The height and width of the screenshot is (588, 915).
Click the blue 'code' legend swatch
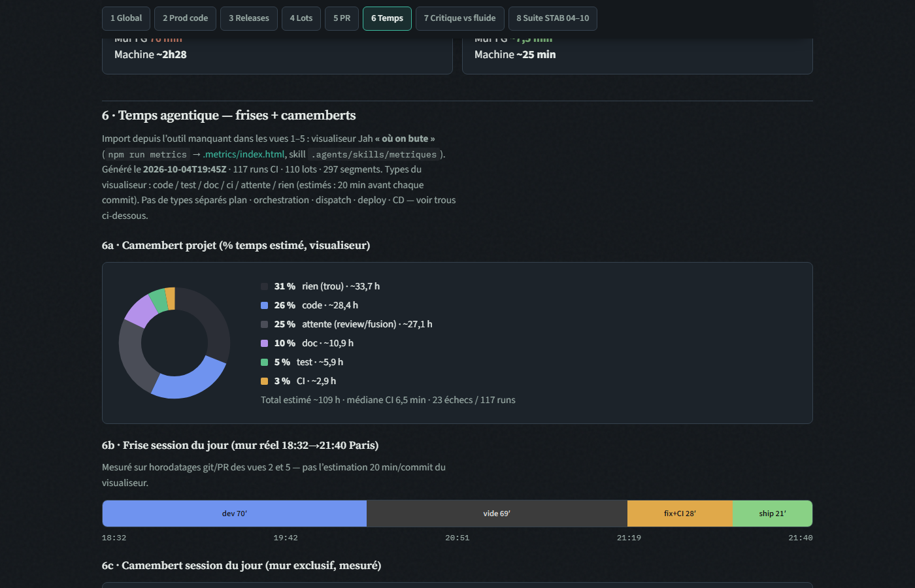[x=264, y=305]
